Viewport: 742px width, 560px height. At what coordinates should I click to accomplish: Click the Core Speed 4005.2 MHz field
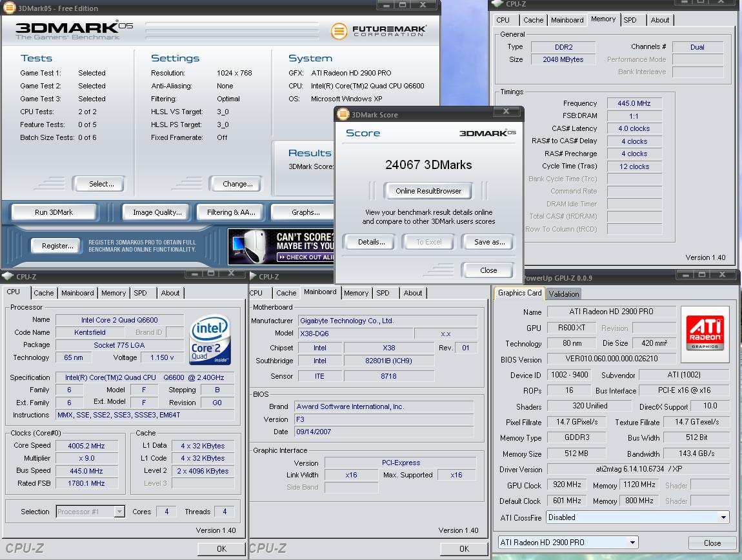tap(86, 445)
